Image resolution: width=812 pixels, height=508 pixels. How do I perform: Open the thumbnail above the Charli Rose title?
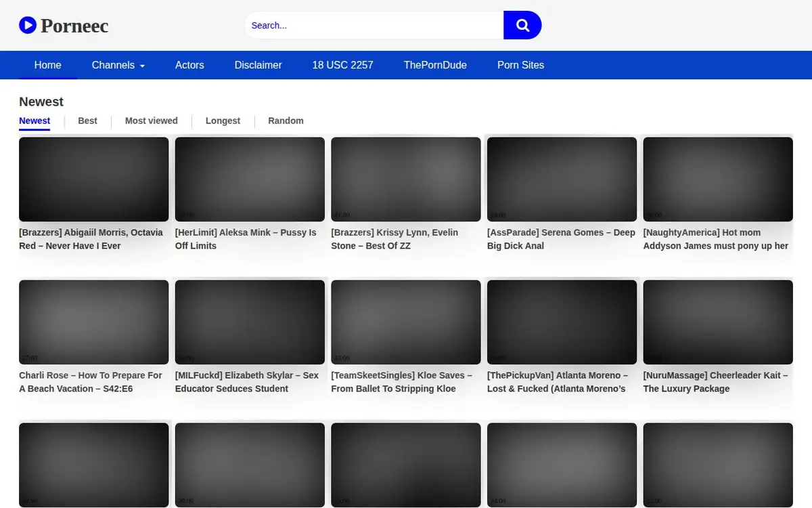pos(94,322)
